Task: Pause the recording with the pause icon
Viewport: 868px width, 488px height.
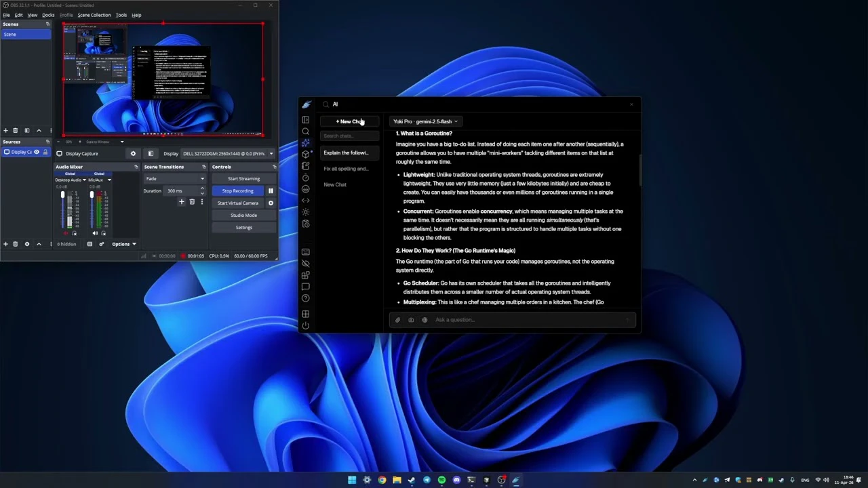Action: (271, 191)
